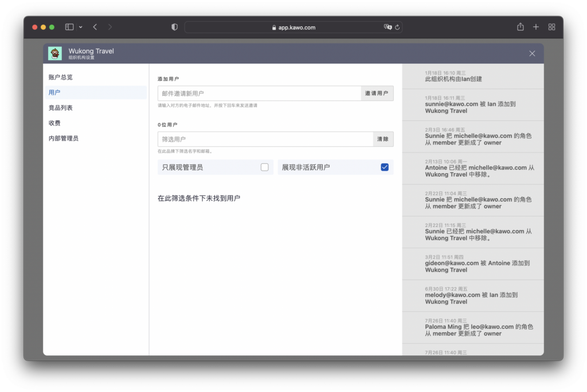Viewport: 587px width, 392px height.
Task: Reload the page with refresh icon
Action: pyautogui.click(x=397, y=27)
